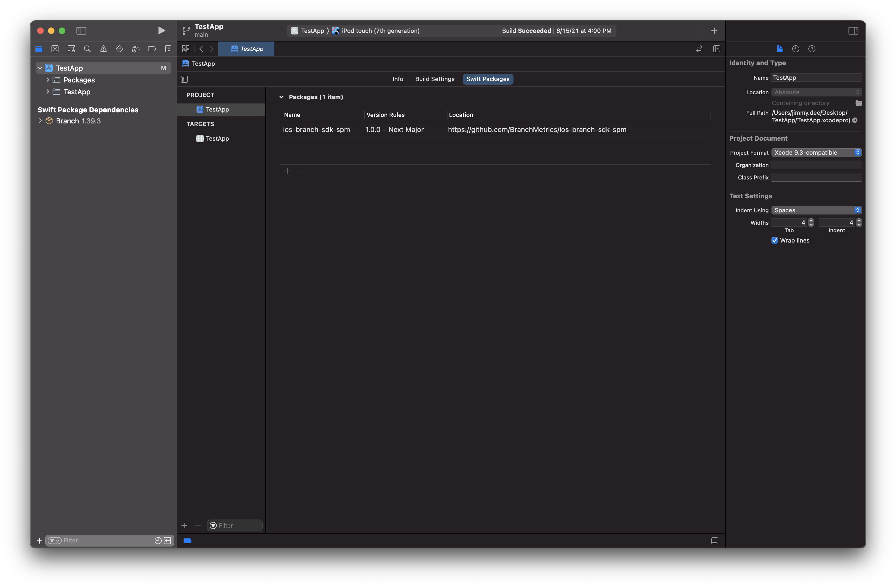
Task: Uncheck the Wrap lines checkbox
Action: tap(775, 241)
